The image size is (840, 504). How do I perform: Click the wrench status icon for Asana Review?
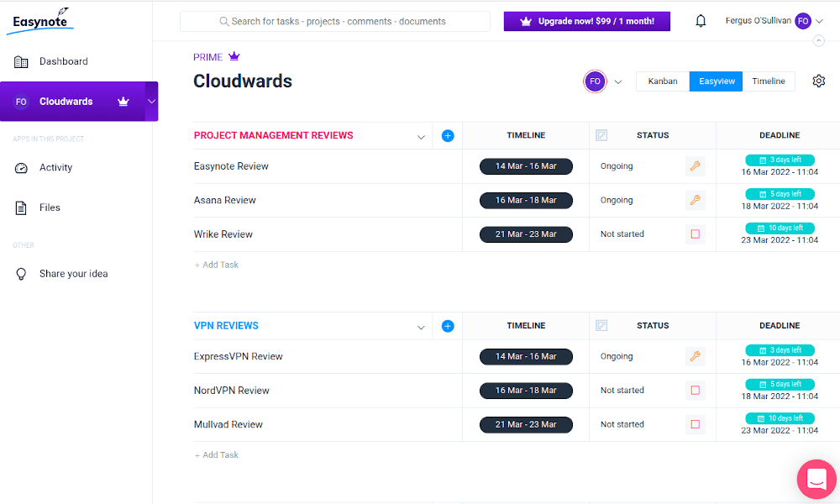click(695, 200)
